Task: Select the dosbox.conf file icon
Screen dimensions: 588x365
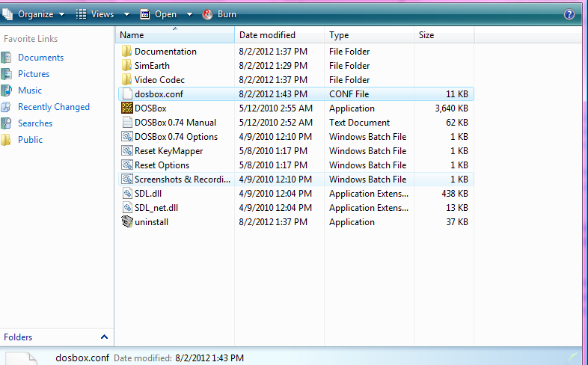Action: click(127, 93)
